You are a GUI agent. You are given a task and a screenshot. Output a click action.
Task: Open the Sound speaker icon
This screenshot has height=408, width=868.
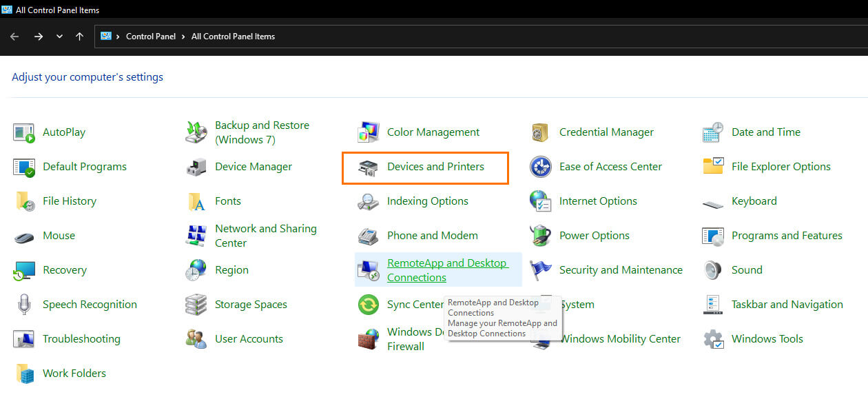(x=713, y=270)
